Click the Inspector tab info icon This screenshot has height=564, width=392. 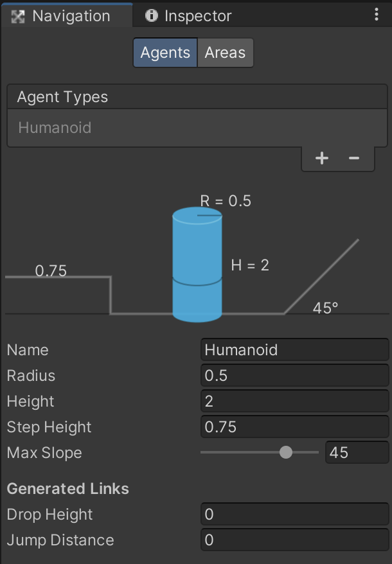tap(152, 16)
